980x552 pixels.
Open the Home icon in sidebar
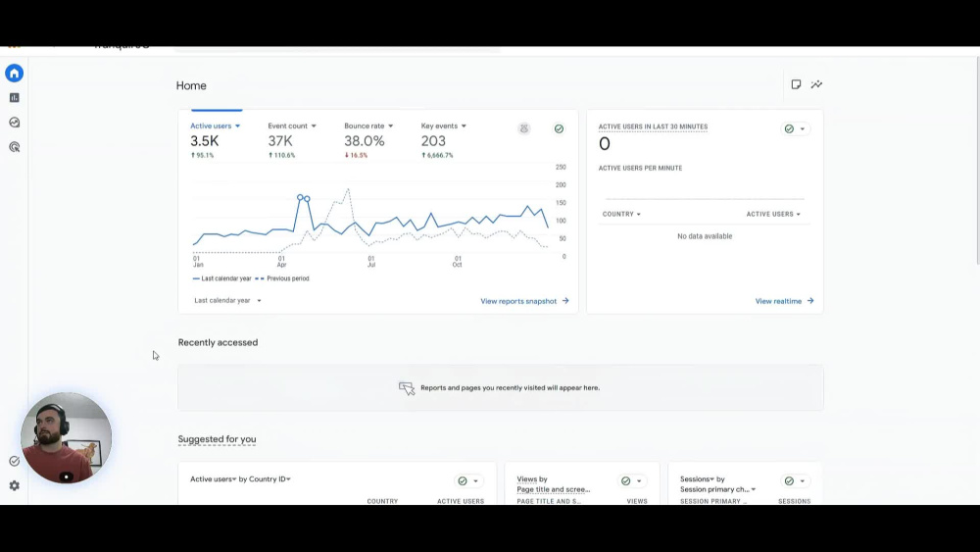[x=15, y=74]
